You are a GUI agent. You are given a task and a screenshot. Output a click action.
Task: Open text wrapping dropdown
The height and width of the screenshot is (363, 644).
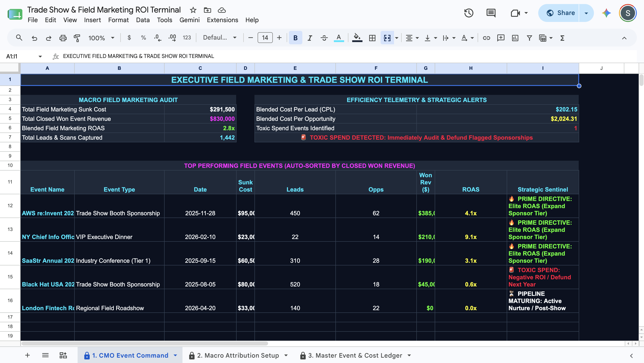pos(449,38)
